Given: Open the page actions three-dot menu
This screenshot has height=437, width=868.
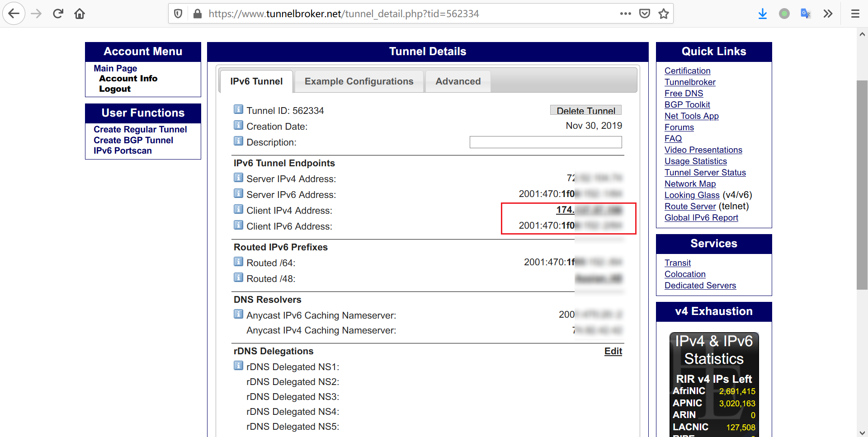Looking at the screenshot, I should pyautogui.click(x=626, y=14).
